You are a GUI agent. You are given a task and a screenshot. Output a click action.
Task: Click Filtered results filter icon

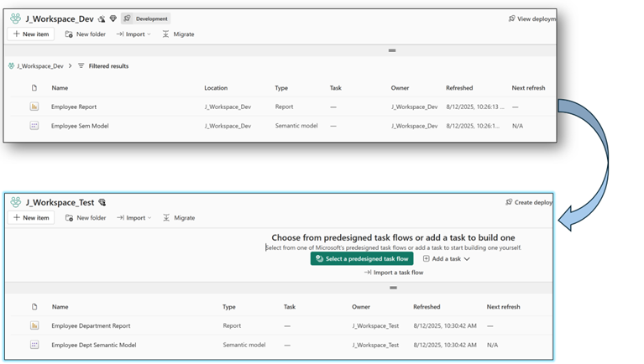(x=81, y=65)
